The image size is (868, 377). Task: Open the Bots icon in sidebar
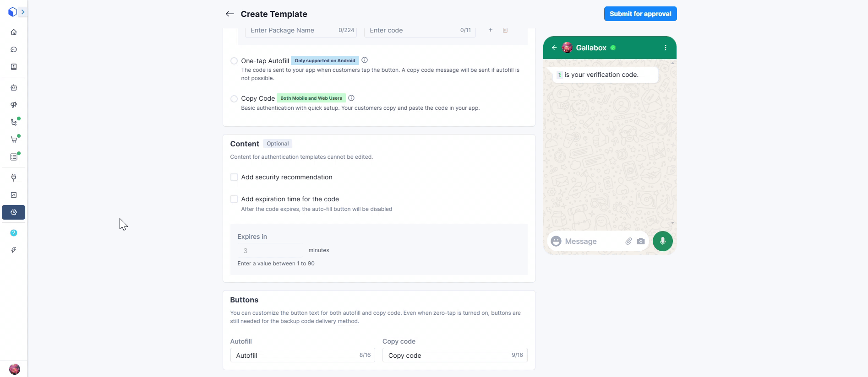14,87
